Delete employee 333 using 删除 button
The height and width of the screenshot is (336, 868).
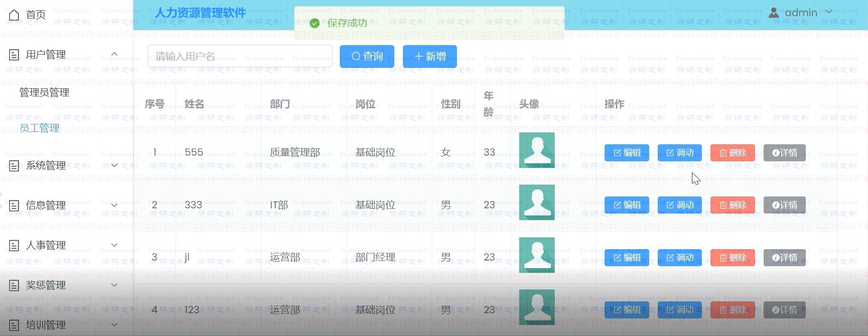point(732,205)
